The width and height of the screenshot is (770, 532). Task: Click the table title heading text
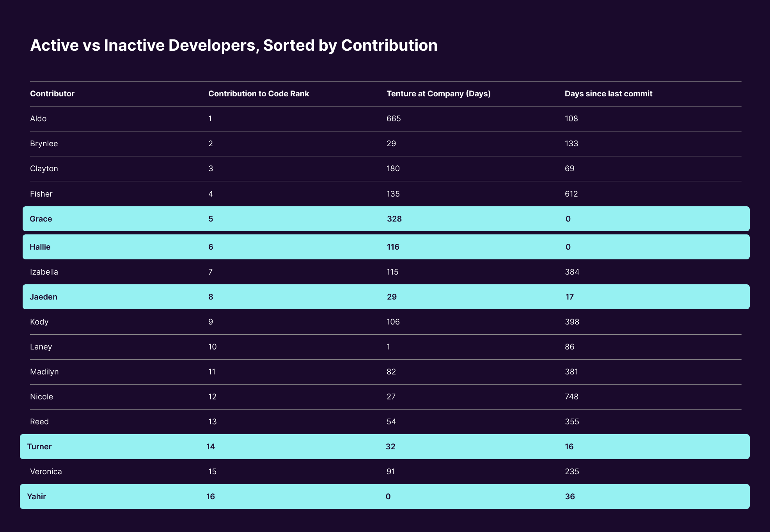tap(234, 45)
